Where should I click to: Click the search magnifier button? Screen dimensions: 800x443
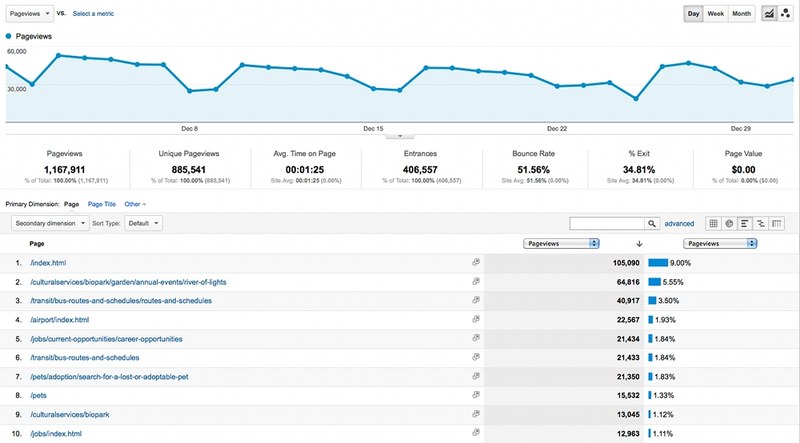pos(652,224)
